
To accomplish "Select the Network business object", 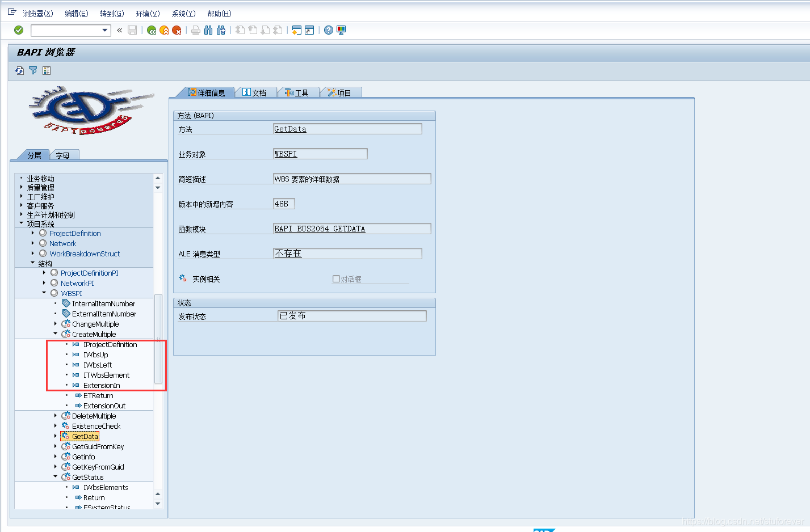I will (62, 243).
